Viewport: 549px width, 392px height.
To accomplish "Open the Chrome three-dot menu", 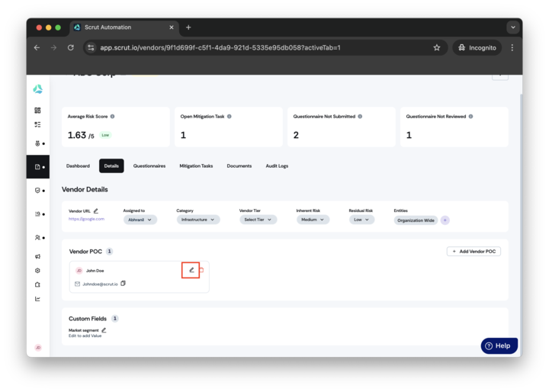I will point(512,47).
